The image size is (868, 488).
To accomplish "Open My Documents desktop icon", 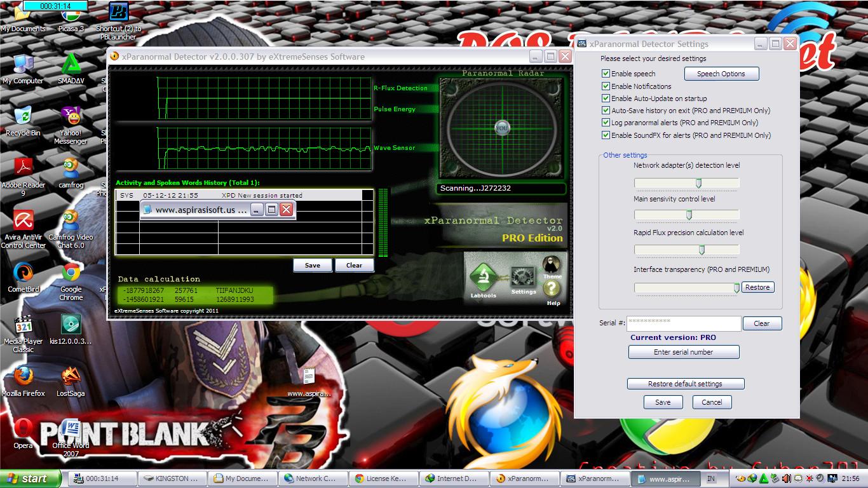I will pyautogui.click(x=23, y=17).
